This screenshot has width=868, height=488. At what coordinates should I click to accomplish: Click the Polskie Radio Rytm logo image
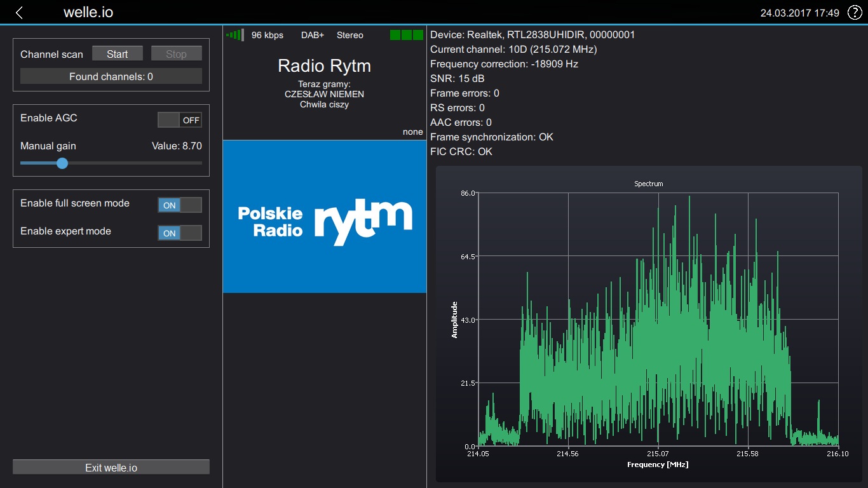[x=325, y=217]
